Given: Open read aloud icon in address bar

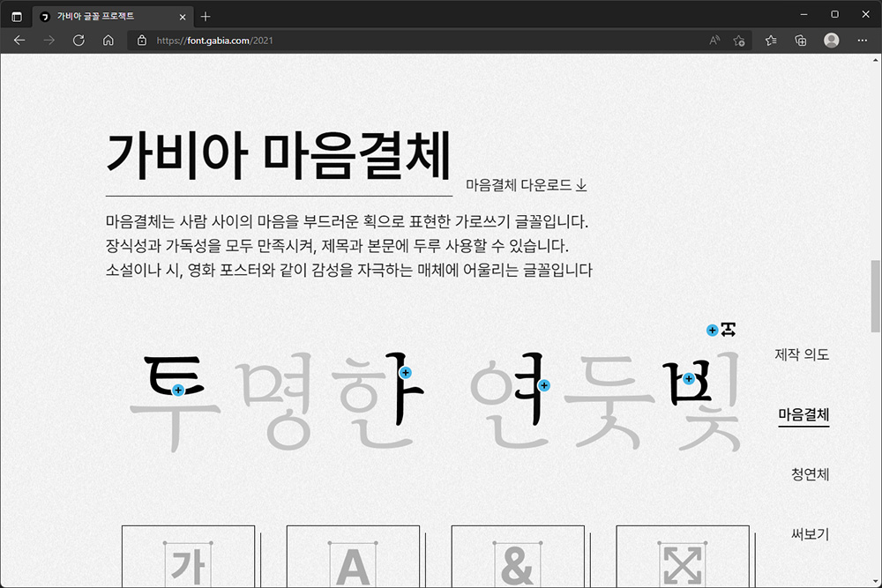Looking at the screenshot, I should click(714, 41).
